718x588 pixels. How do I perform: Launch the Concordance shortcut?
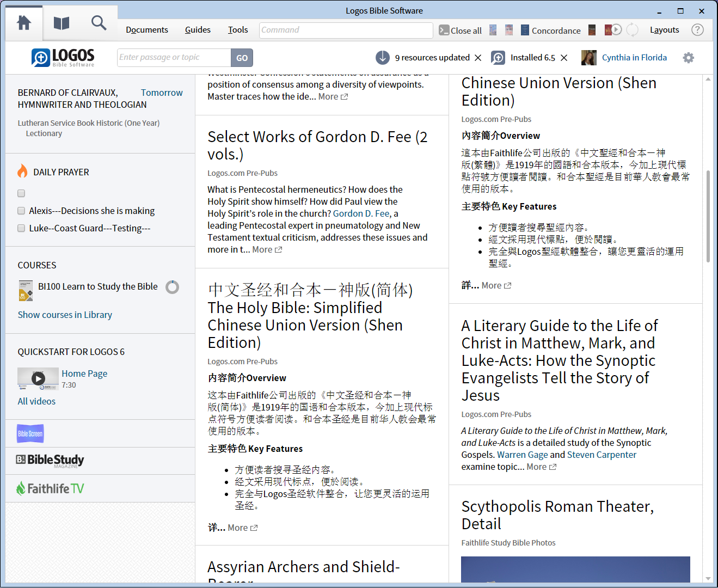point(551,30)
